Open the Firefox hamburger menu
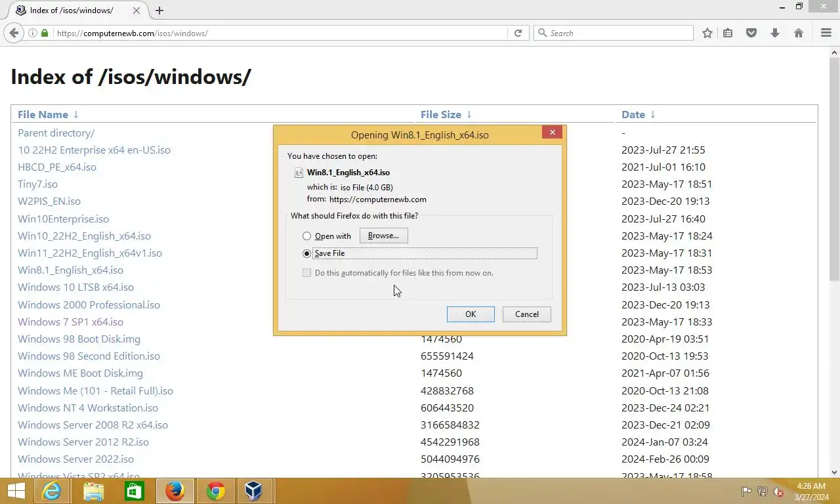The height and width of the screenshot is (504, 840). pyautogui.click(x=826, y=33)
